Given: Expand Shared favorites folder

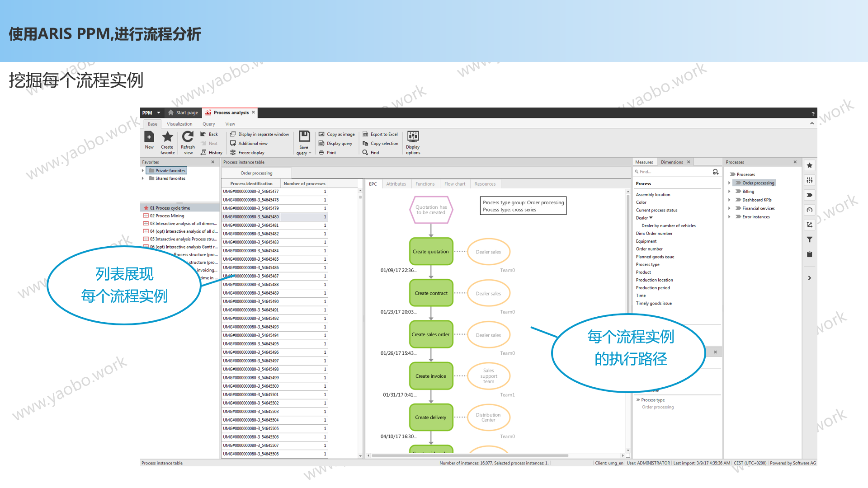Looking at the screenshot, I should [143, 178].
